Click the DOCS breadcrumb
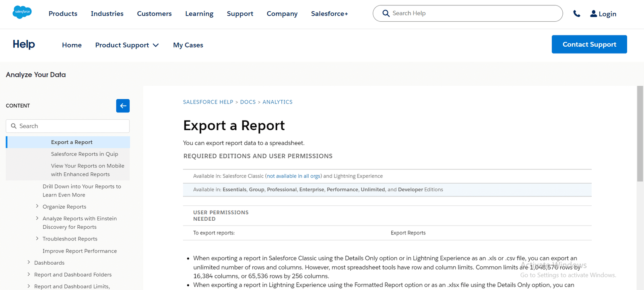 pos(248,102)
